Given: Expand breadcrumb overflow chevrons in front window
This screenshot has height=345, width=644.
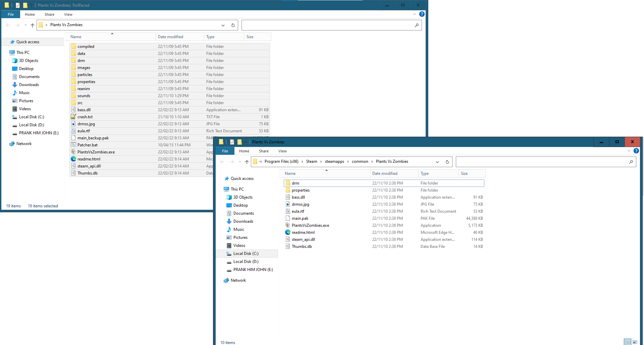Looking at the screenshot, I should pos(261,161).
